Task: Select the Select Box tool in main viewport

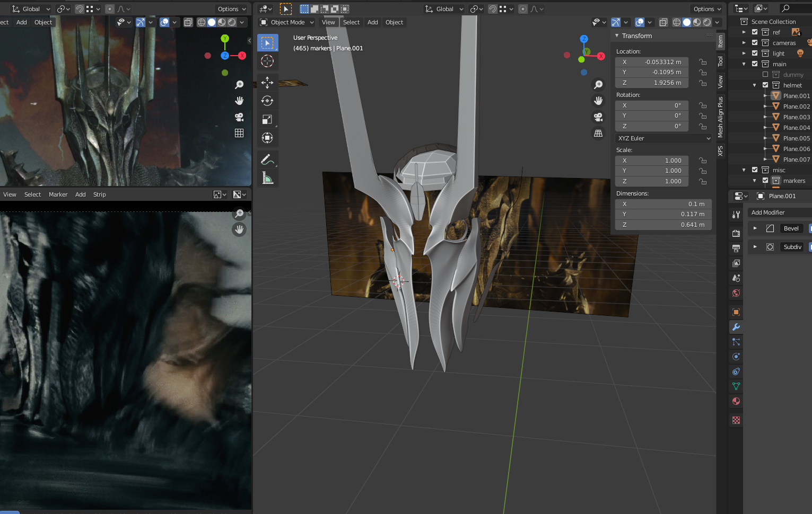Action: pyautogui.click(x=267, y=43)
